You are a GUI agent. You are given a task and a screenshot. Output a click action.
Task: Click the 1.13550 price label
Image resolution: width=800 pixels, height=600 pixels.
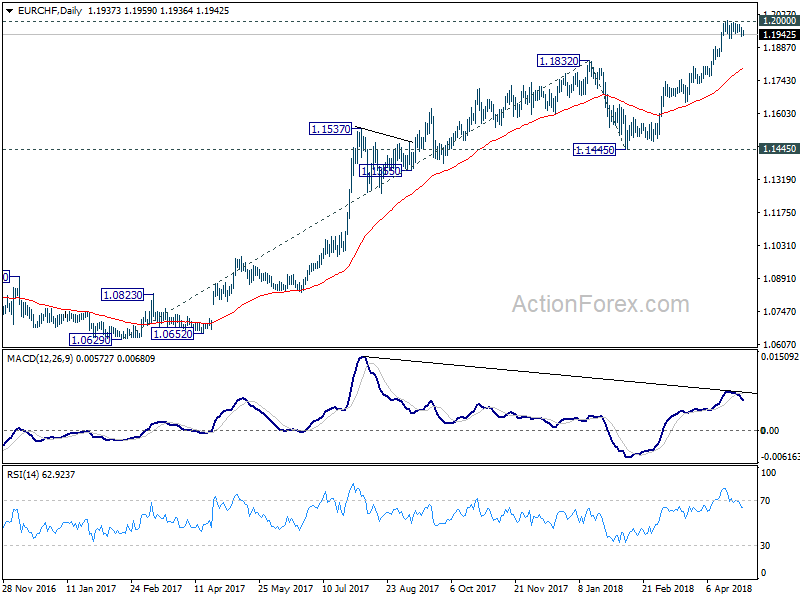[x=381, y=171]
